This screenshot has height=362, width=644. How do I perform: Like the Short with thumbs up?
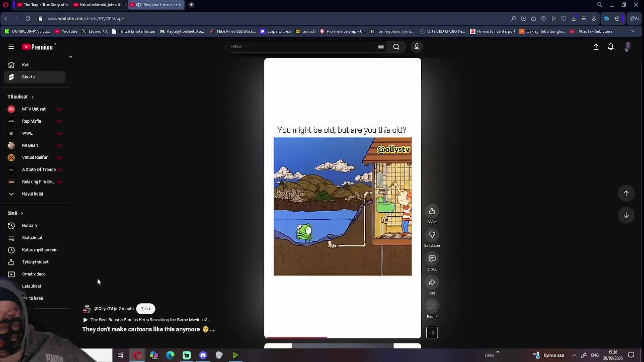point(432,211)
